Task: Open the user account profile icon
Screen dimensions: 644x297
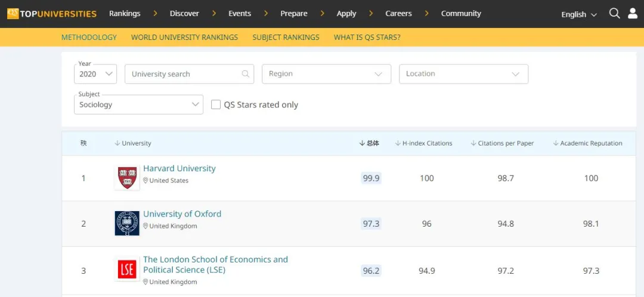Action: [x=633, y=14]
